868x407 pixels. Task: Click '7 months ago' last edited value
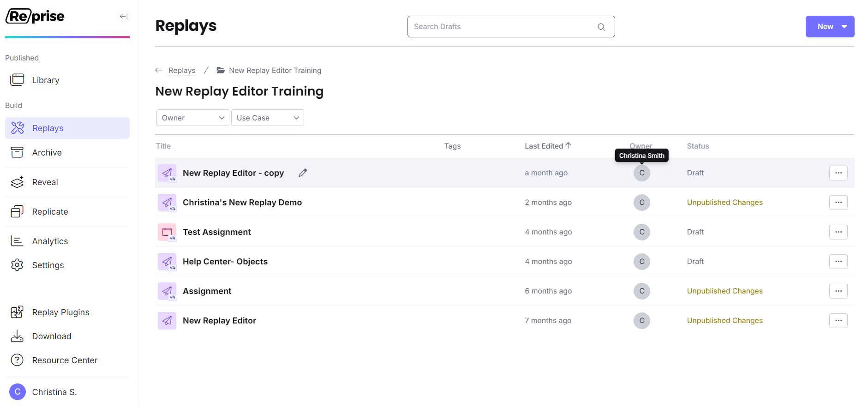548,321
